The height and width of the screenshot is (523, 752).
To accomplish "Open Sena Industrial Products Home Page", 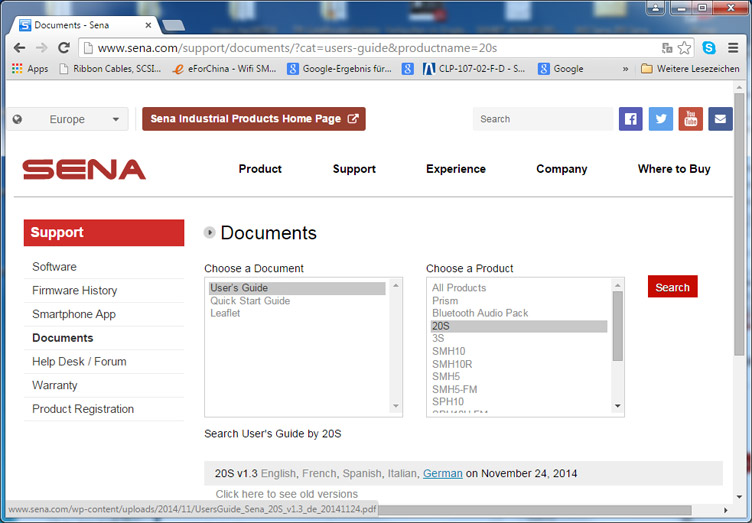I will [x=254, y=119].
